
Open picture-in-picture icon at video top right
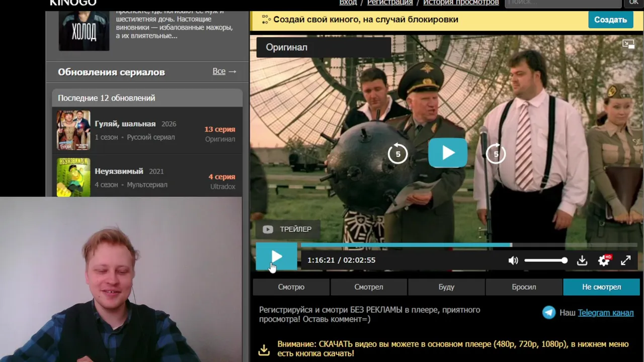click(x=628, y=44)
